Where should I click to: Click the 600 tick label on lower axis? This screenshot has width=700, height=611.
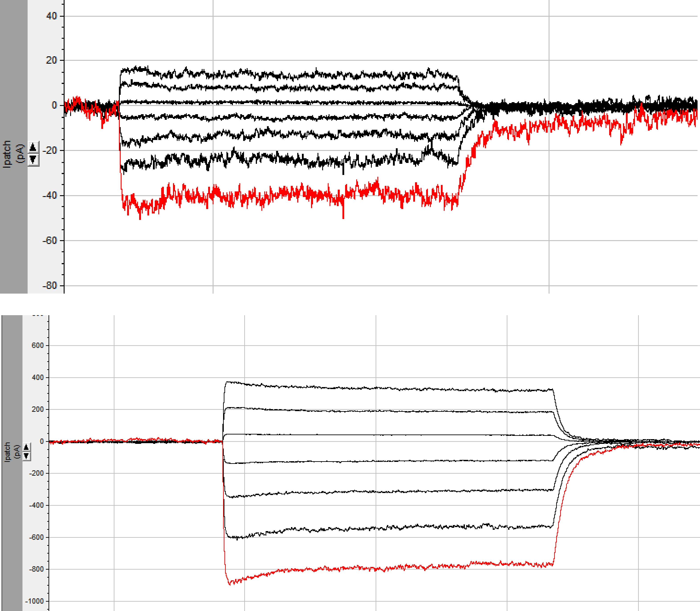37,345
